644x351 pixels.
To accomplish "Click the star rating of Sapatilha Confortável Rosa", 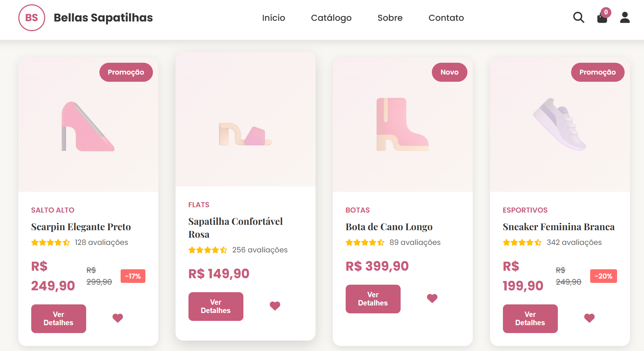I will point(207,250).
